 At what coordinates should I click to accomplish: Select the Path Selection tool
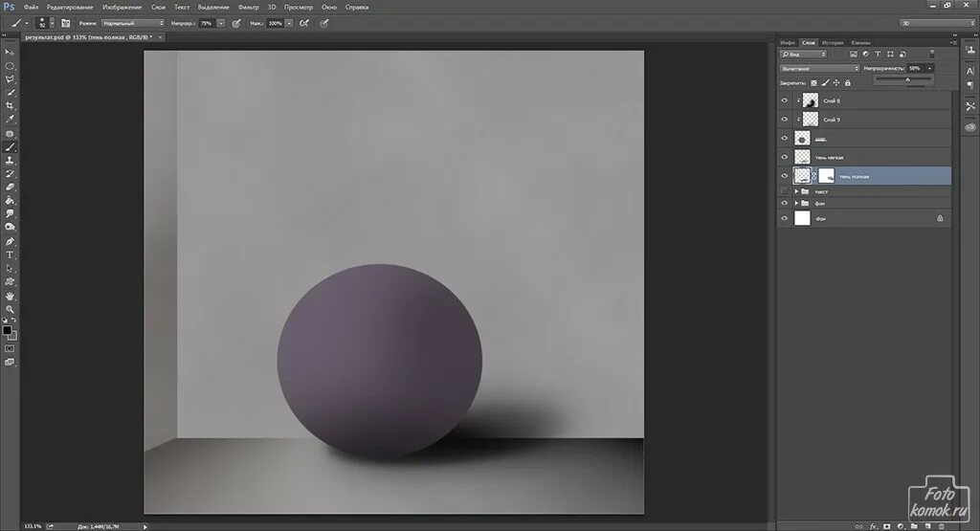point(10,268)
